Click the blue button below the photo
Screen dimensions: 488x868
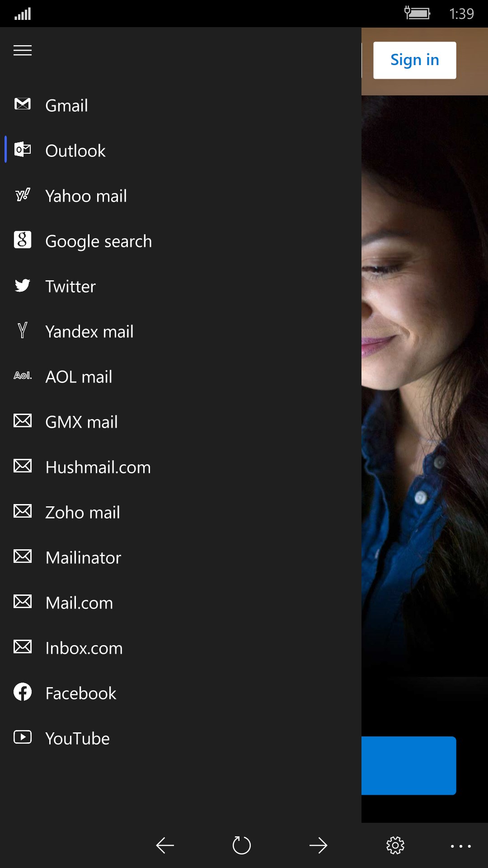pyautogui.click(x=408, y=765)
